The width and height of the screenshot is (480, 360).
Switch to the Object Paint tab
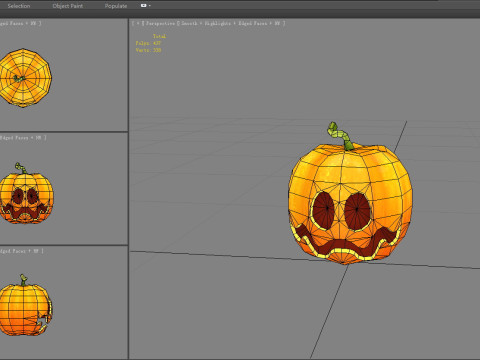click(68, 6)
